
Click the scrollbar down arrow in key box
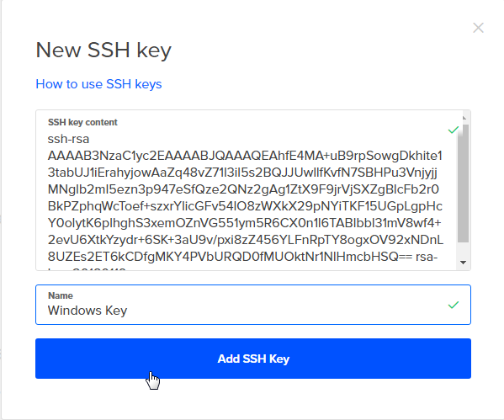click(x=463, y=263)
